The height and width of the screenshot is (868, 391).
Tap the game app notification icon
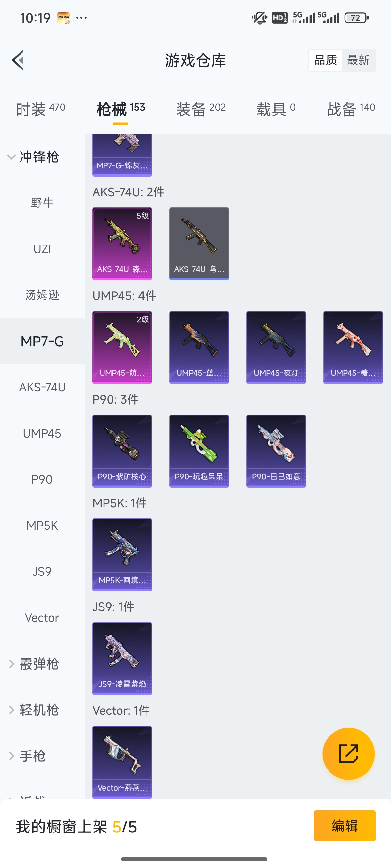(x=63, y=18)
